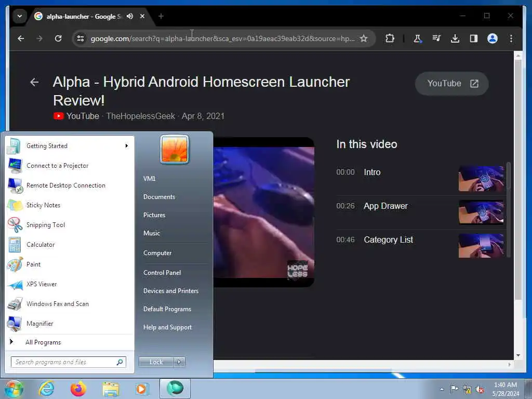The image size is (532, 399).
Task: Expand All Programs list
Action: (x=70, y=342)
